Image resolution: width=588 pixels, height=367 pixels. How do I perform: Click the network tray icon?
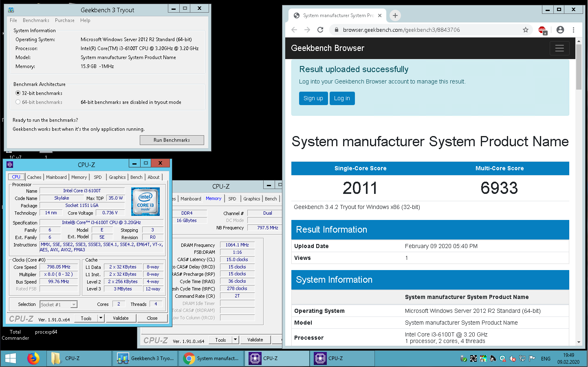tap(522, 358)
